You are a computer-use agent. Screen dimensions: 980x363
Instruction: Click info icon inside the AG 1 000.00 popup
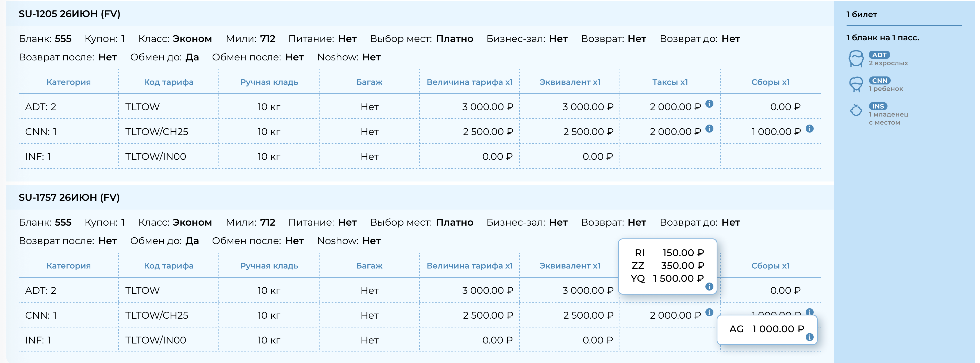tap(810, 337)
